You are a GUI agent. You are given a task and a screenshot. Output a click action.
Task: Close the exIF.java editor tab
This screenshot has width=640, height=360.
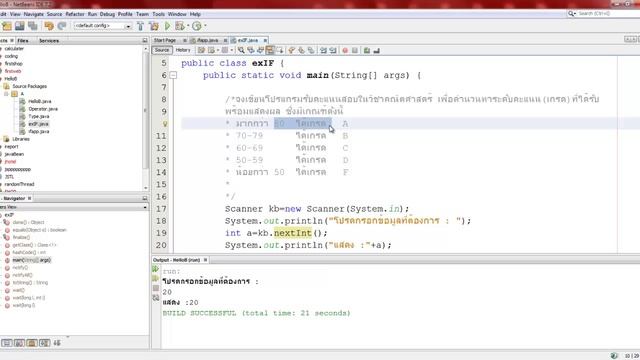pos(265,40)
